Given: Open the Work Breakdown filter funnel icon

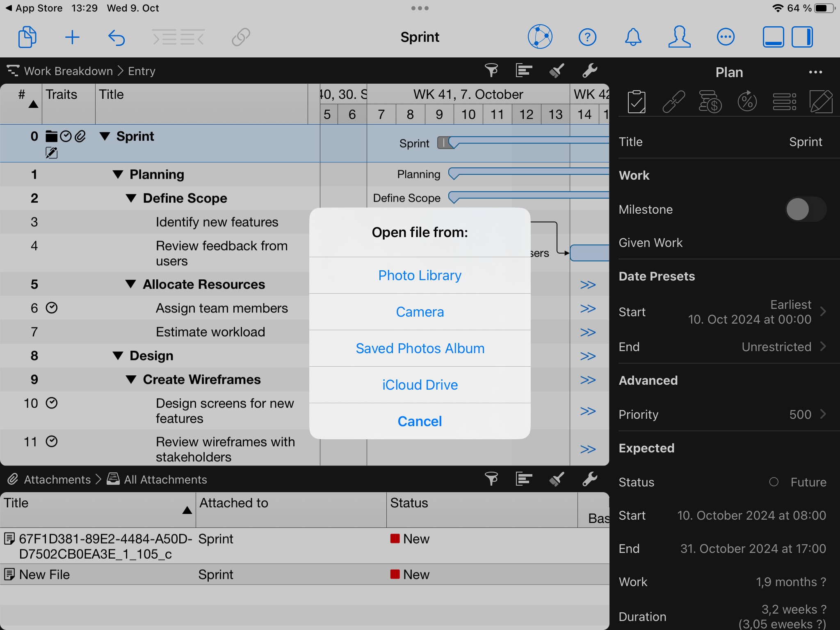Looking at the screenshot, I should pos(491,71).
